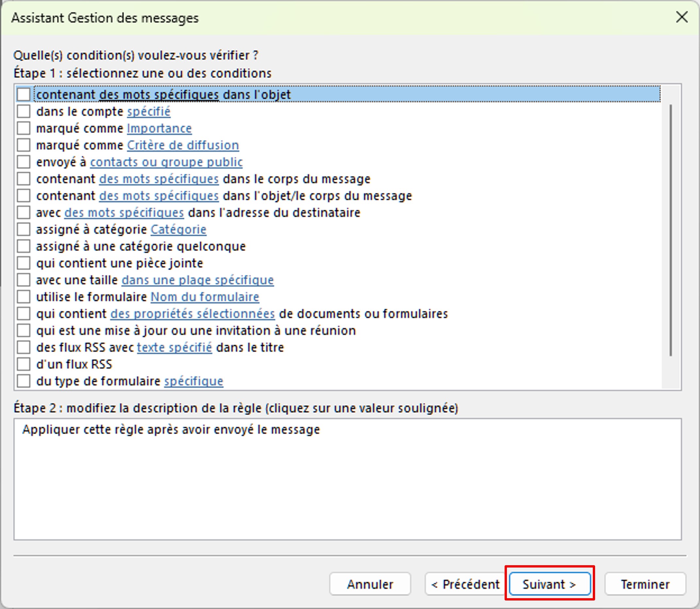The width and height of the screenshot is (700, 609).
Task: Open the 'Nom du formulaire' link
Action: pyautogui.click(x=205, y=297)
